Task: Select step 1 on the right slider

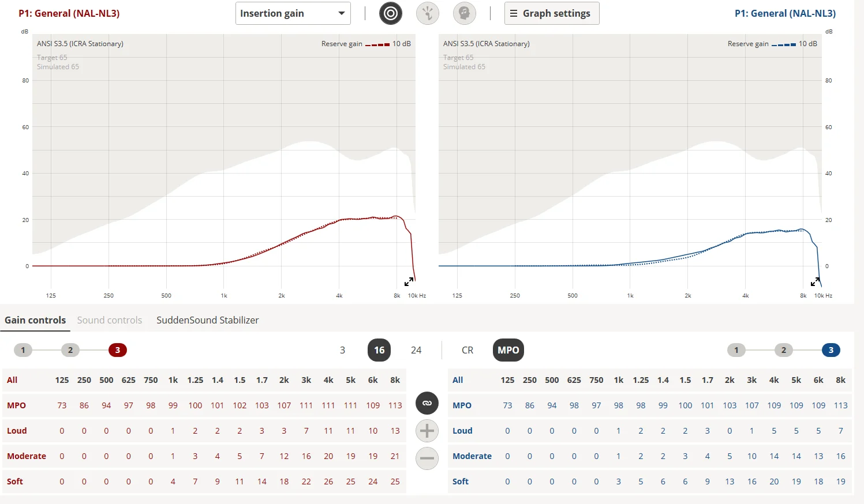Action: 736,350
